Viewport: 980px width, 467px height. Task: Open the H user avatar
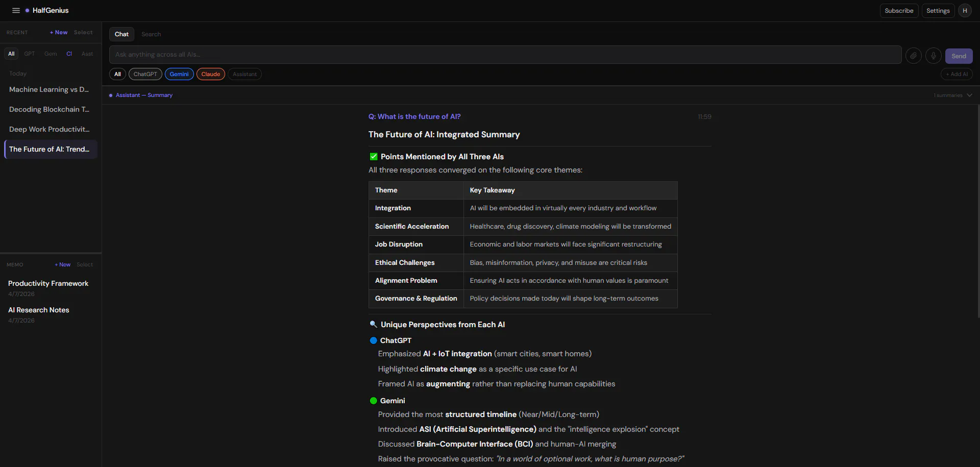coord(965,11)
